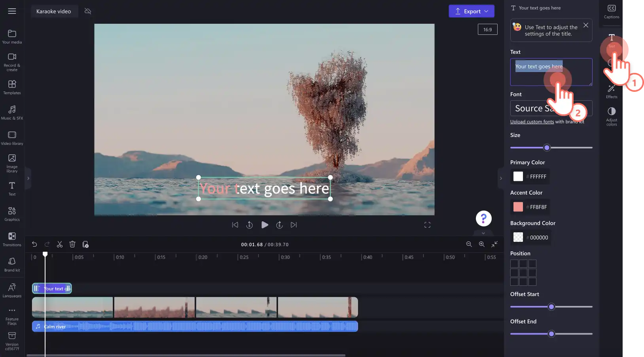The width and height of the screenshot is (644, 357).
Task: Open the Music & SFX sidebar panel
Action: [12, 112]
